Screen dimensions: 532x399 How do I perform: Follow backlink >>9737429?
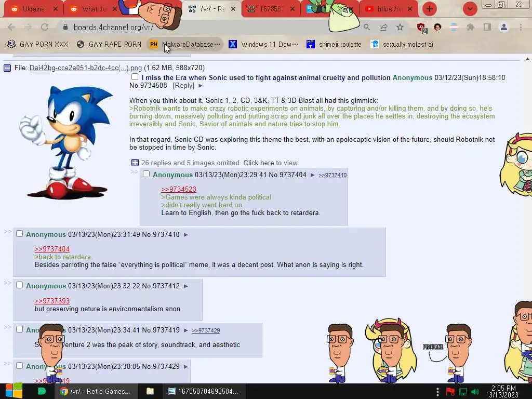point(206,330)
